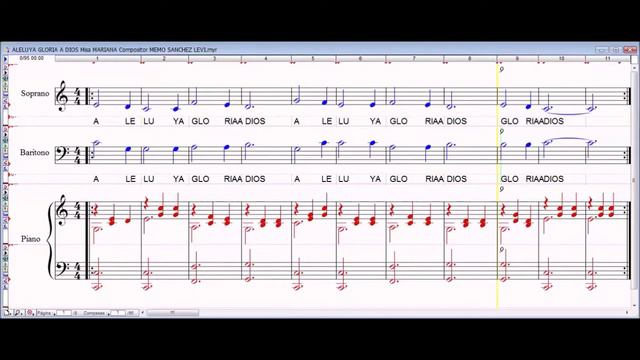Click Soprano lyric 'YA' in measure 2
The image size is (640, 360).
[x=178, y=121]
